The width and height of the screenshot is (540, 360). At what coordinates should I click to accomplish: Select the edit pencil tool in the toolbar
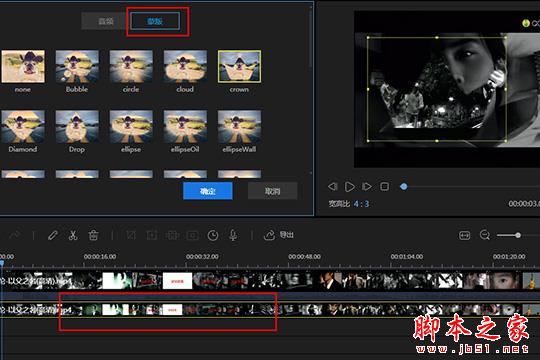click(x=52, y=235)
